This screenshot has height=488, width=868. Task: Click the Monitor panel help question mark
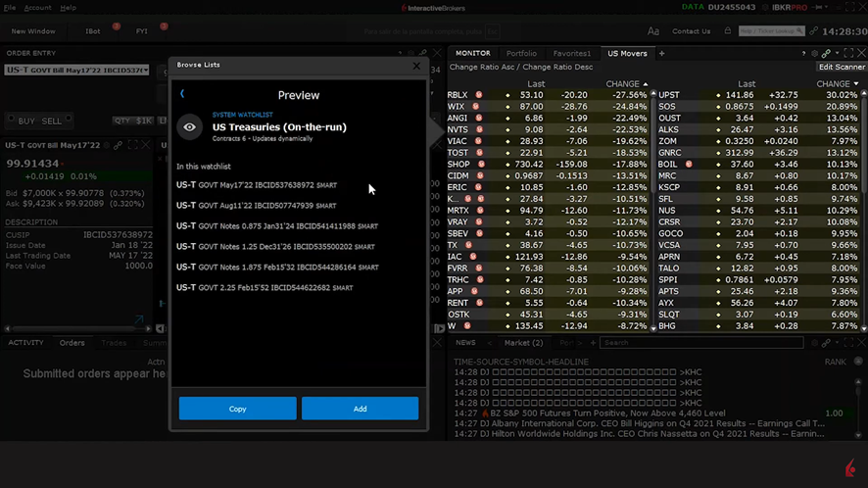point(803,53)
